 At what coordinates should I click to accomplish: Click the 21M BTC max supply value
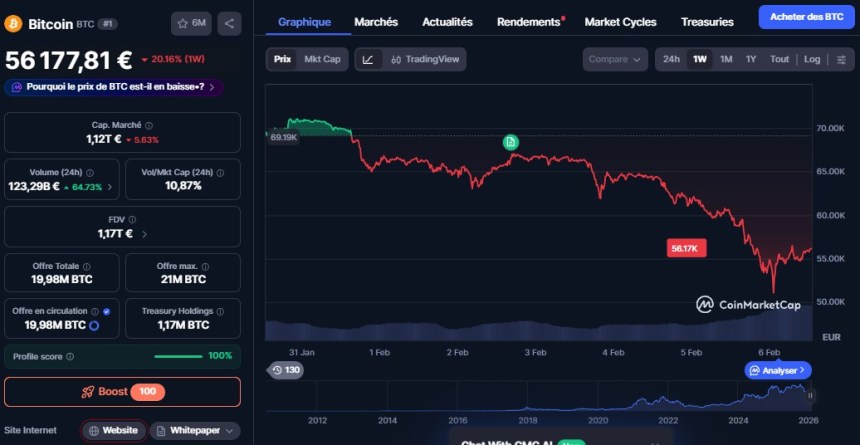pyautogui.click(x=183, y=279)
